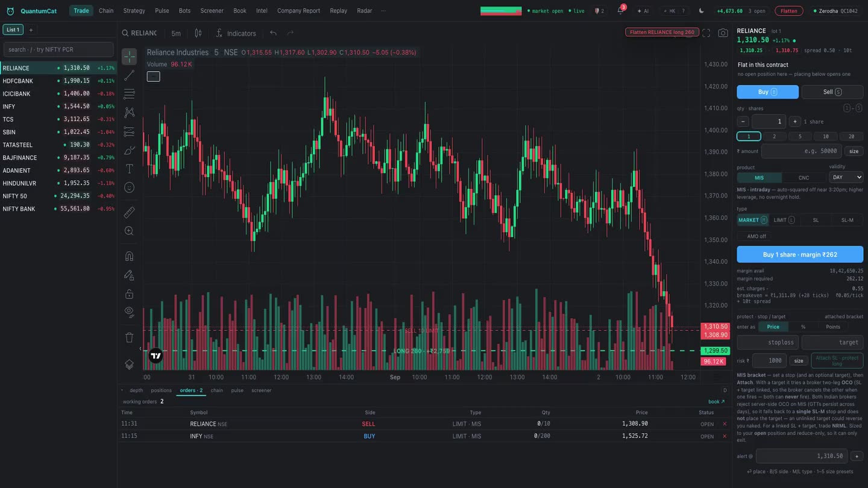Choose LIMIT order type
868x488 pixels.
[x=784, y=220]
